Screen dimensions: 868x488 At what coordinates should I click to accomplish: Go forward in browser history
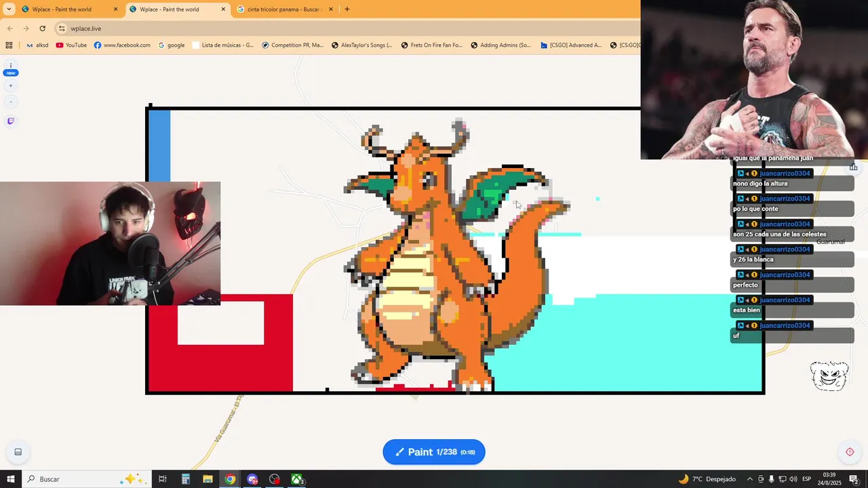pyautogui.click(x=26, y=28)
